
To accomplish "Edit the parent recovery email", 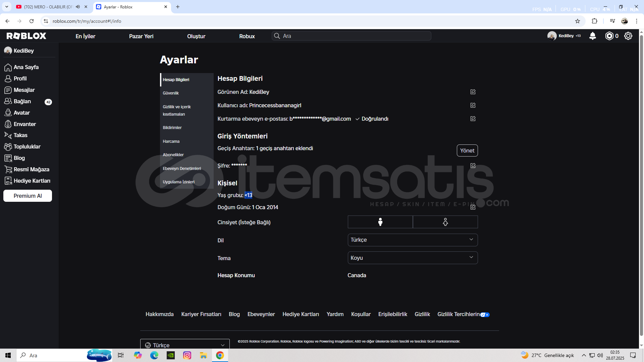I will point(473,119).
